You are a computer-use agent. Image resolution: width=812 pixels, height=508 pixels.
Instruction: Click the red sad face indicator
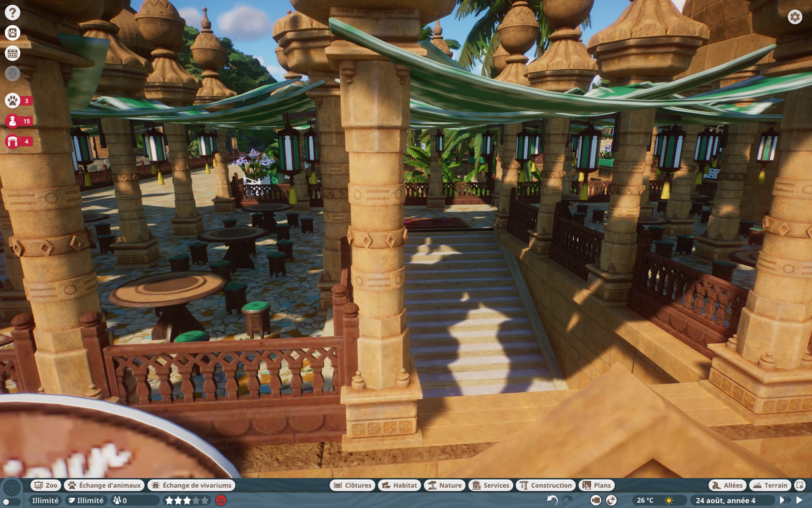click(x=221, y=500)
